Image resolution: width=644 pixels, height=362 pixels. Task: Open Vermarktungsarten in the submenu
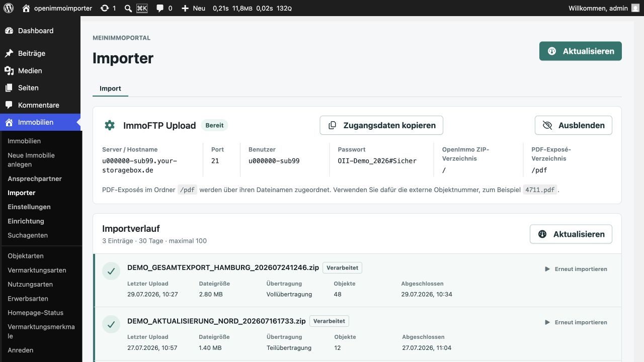click(x=37, y=270)
